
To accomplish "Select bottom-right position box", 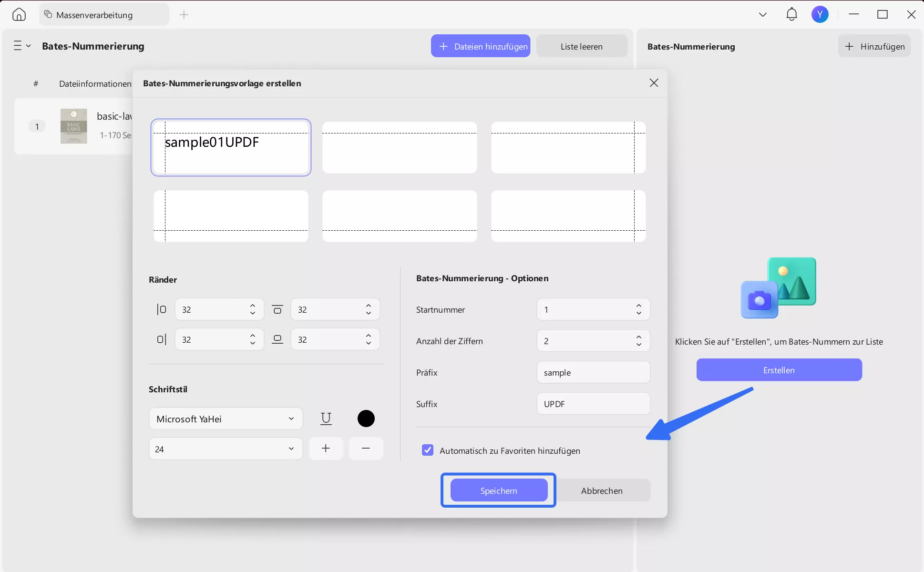I will [568, 216].
